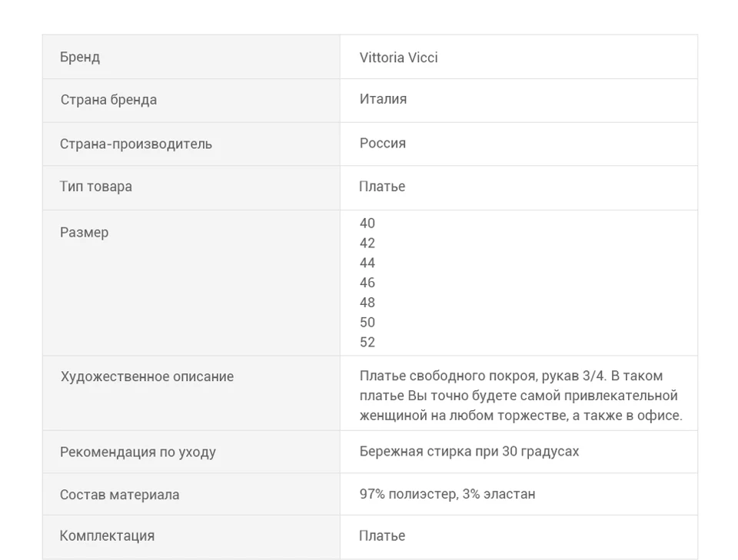Select size 48 in the list

367,303
